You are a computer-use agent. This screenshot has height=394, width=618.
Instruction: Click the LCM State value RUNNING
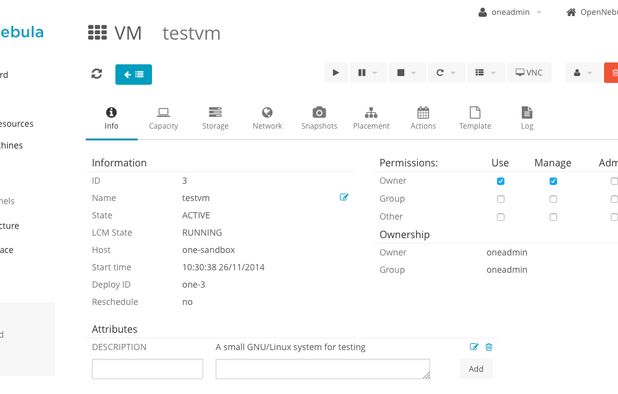tap(202, 232)
